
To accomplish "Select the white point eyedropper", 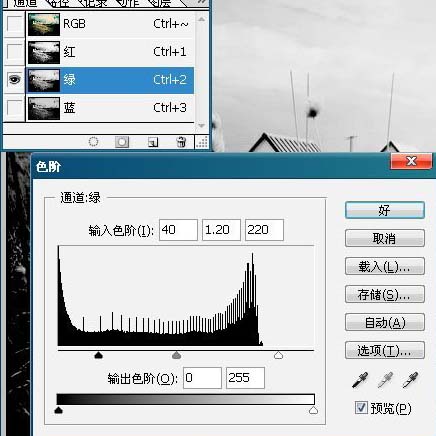I will point(410,380).
